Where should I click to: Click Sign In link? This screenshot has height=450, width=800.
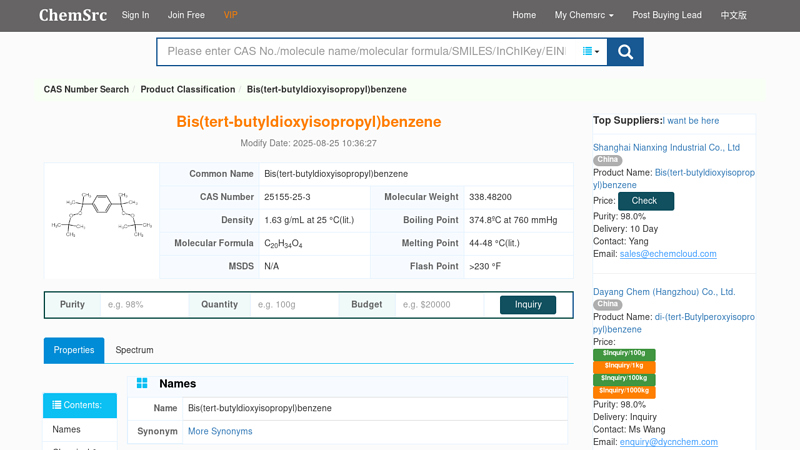(x=135, y=15)
